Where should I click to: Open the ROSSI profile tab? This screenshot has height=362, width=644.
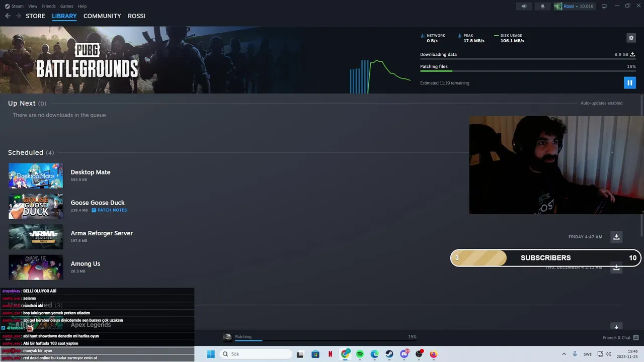coord(136,16)
